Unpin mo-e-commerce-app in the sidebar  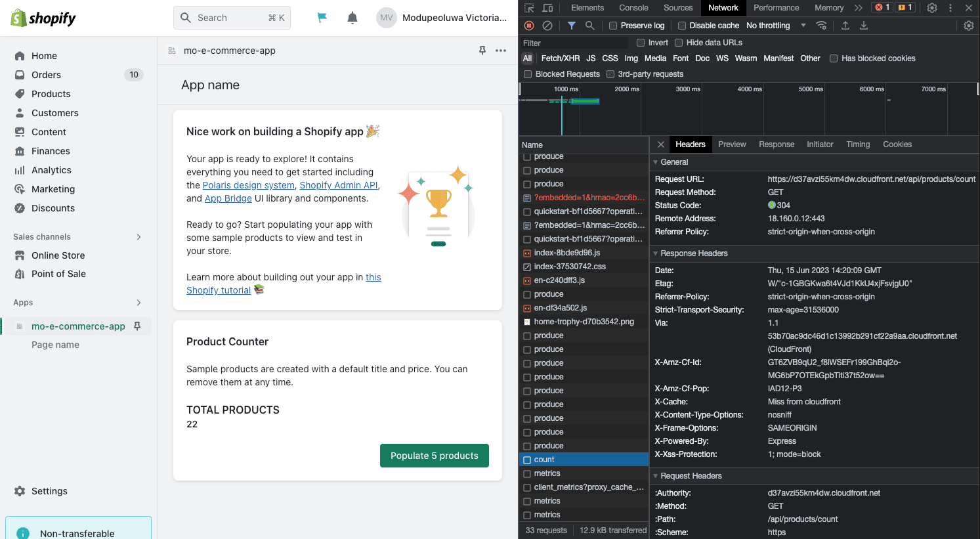click(137, 326)
